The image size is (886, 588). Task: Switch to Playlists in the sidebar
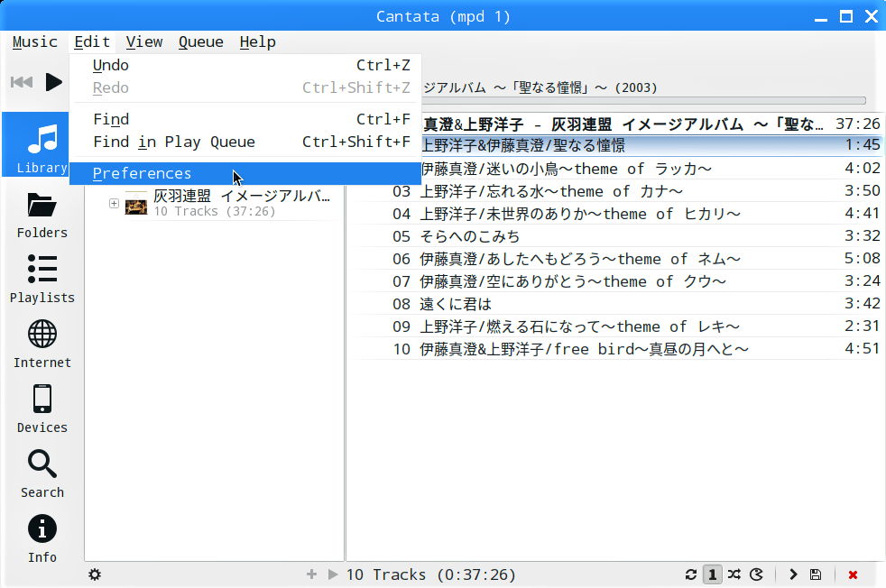42,280
